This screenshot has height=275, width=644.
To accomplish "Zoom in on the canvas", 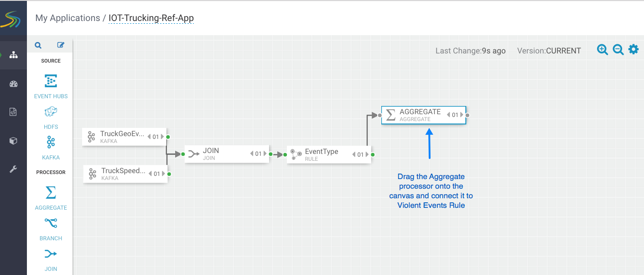I will 602,50.
